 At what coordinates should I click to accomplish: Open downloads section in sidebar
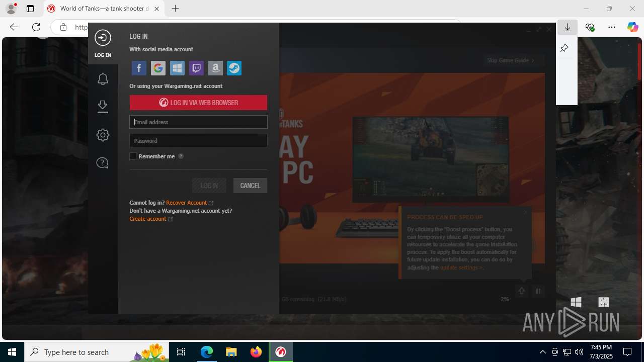click(x=103, y=107)
